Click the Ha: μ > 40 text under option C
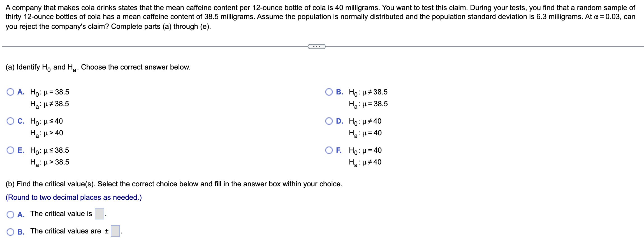The width and height of the screenshot is (644, 241). pyautogui.click(x=47, y=133)
